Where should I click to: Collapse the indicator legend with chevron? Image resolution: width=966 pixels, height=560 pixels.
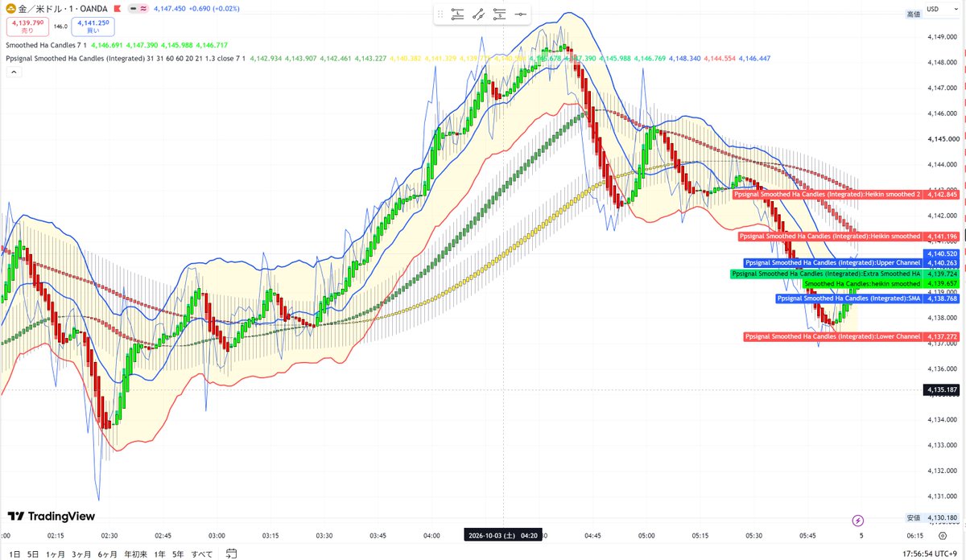(x=14, y=72)
